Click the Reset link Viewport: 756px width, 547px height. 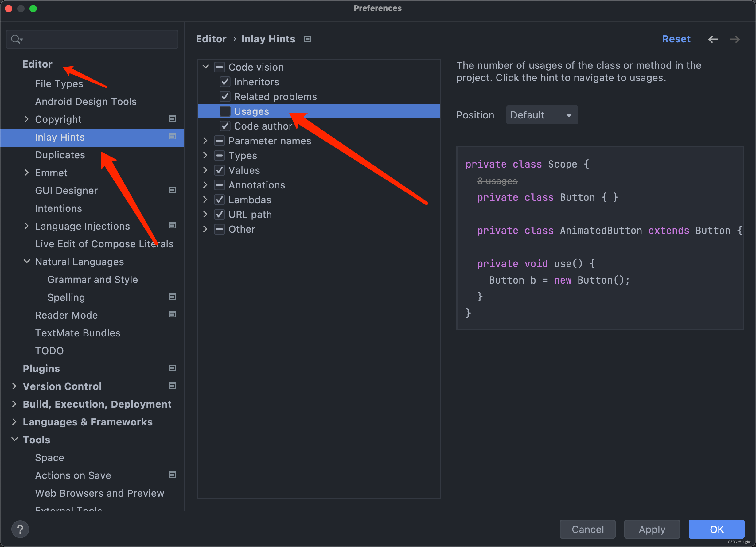[676, 39]
